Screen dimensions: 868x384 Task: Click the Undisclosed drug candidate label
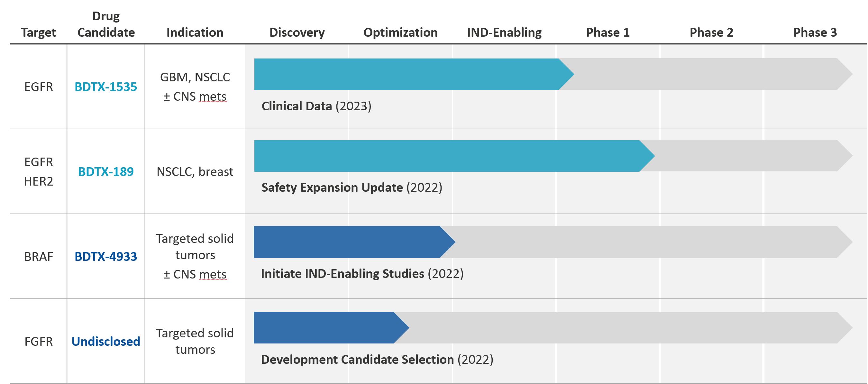click(105, 342)
